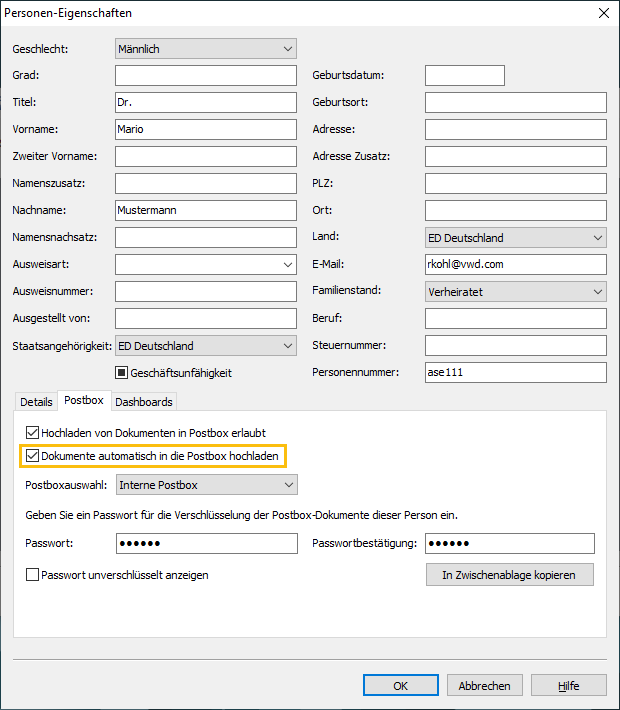The image size is (620, 710).
Task: Switch to the Details tab
Action: click(x=36, y=402)
